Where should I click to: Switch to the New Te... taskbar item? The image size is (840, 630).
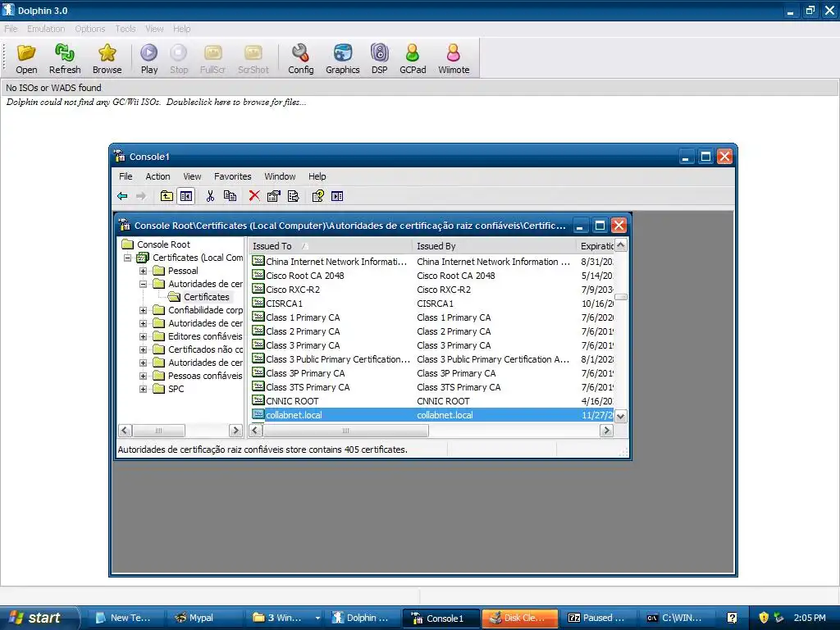(x=125, y=618)
